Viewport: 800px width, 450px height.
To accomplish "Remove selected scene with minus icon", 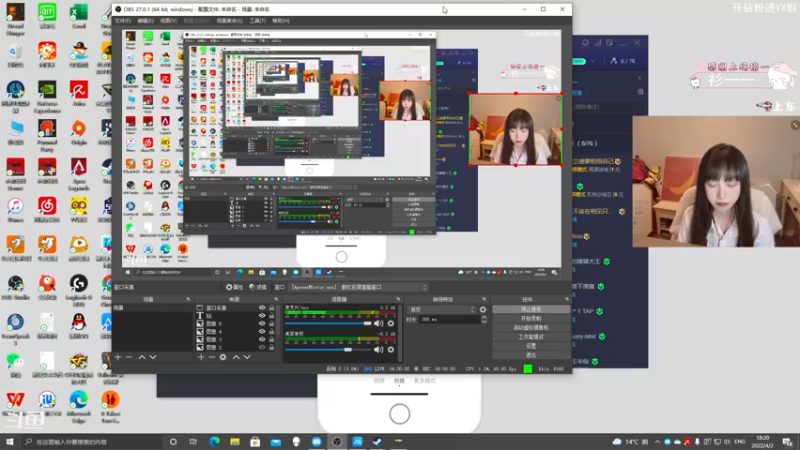I will pos(129,357).
